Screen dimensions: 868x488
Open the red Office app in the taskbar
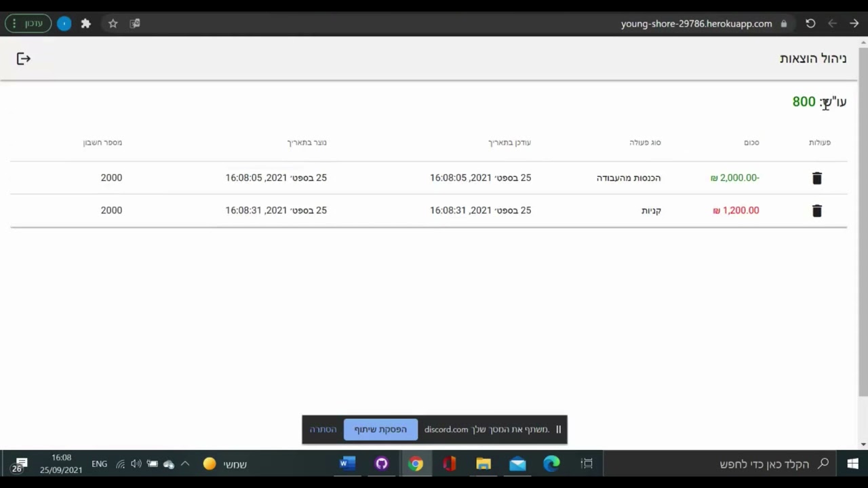point(450,464)
